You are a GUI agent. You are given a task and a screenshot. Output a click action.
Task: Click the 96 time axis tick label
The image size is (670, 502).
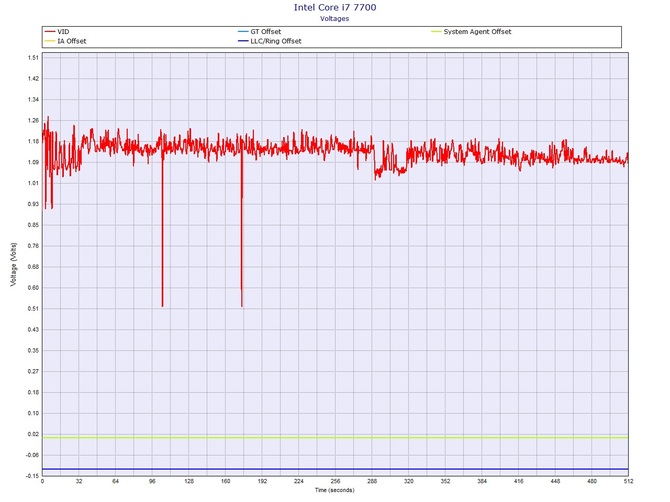tap(152, 481)
